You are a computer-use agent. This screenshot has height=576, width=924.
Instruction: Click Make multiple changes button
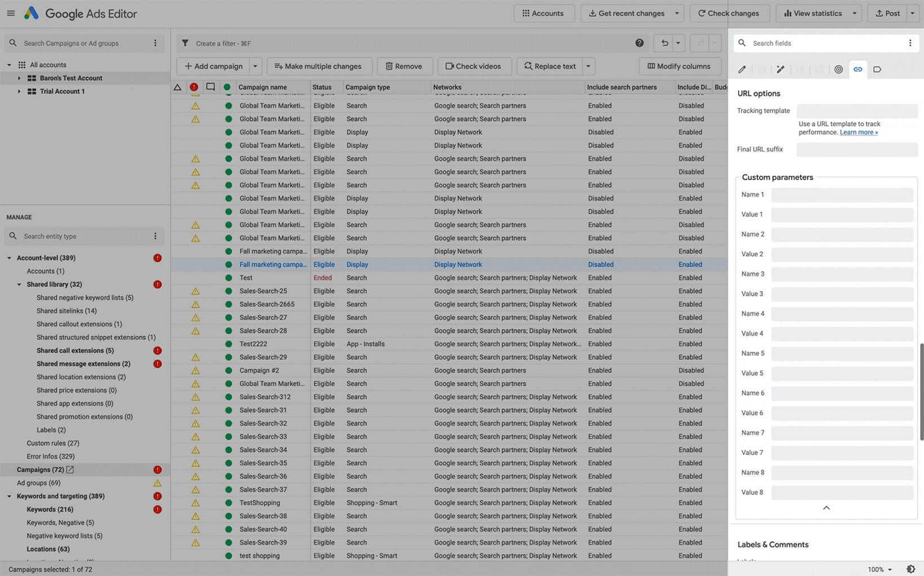tap(319, 66)
